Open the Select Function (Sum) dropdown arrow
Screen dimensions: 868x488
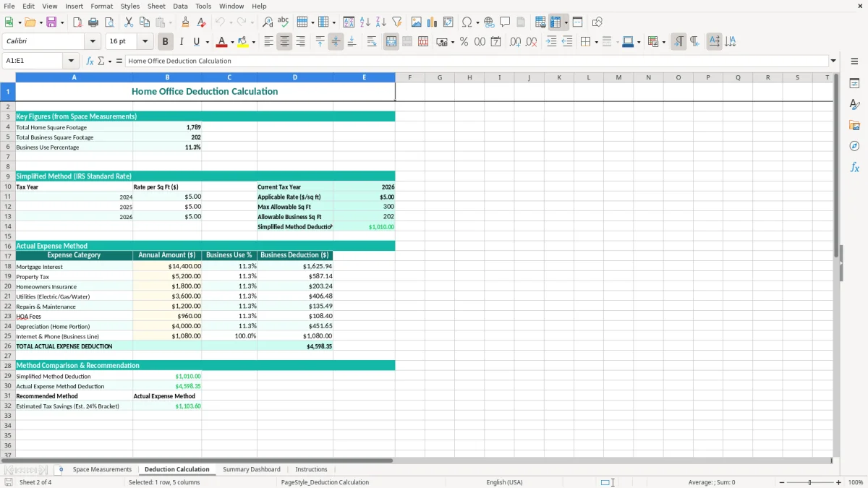point(110,61)
